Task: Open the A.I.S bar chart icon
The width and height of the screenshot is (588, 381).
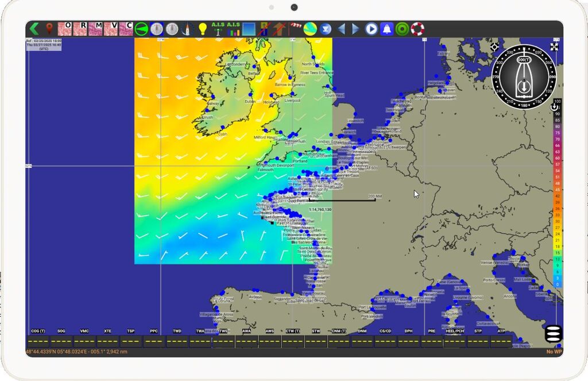Action: [233, 29]
